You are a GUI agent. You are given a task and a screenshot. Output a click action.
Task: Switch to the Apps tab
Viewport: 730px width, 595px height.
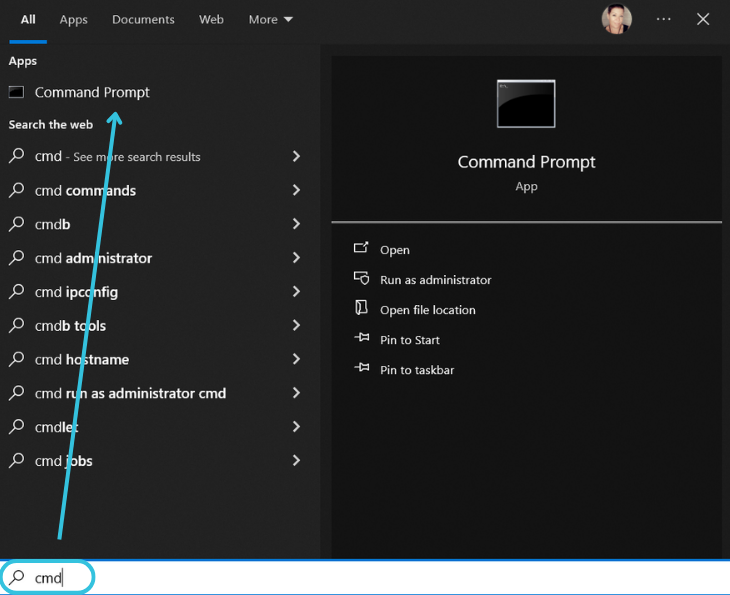point(73,19)
